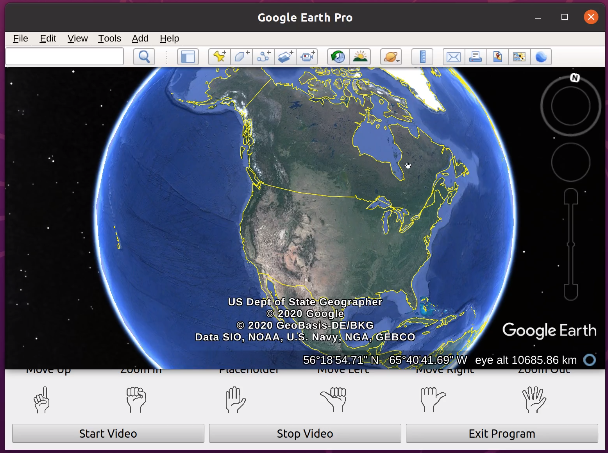Select the add path tool
Image resolution: width=608 pixels, height=453 pixels.
click(x=264, y=57)
